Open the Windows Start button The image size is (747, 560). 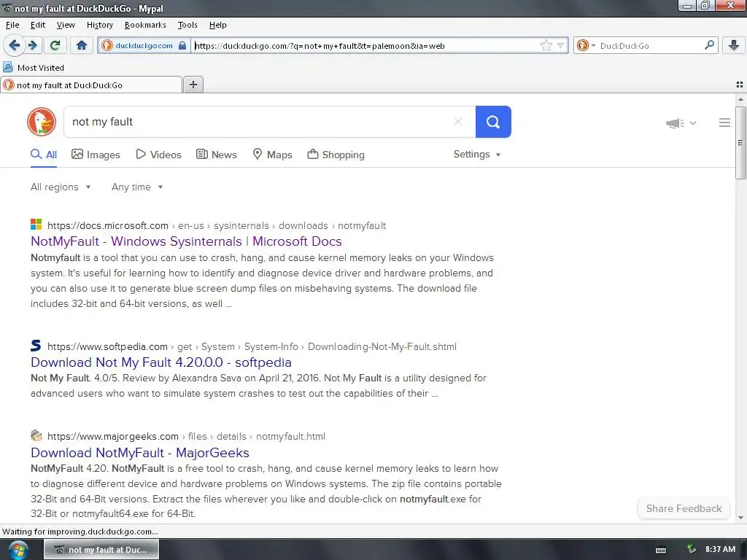18,550
